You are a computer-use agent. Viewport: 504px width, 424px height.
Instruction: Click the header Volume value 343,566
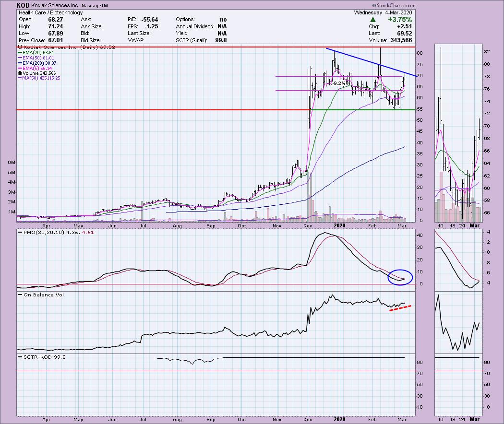pos(401,40)
